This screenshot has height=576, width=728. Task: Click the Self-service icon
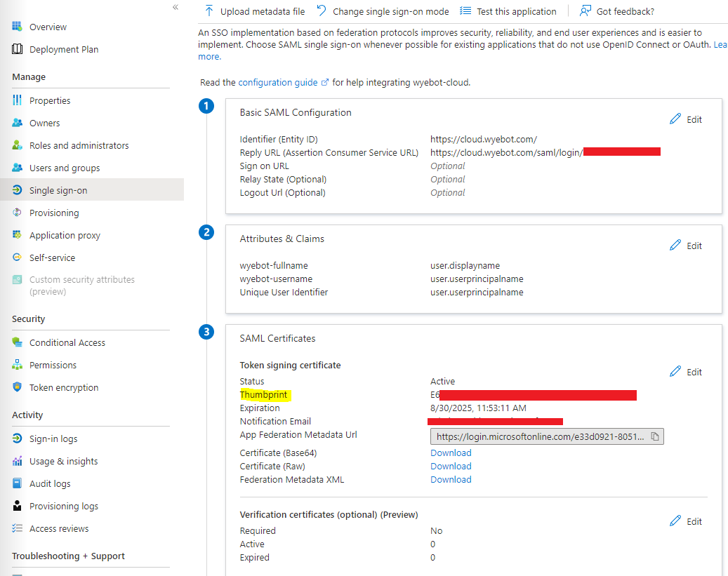(17, 257)
